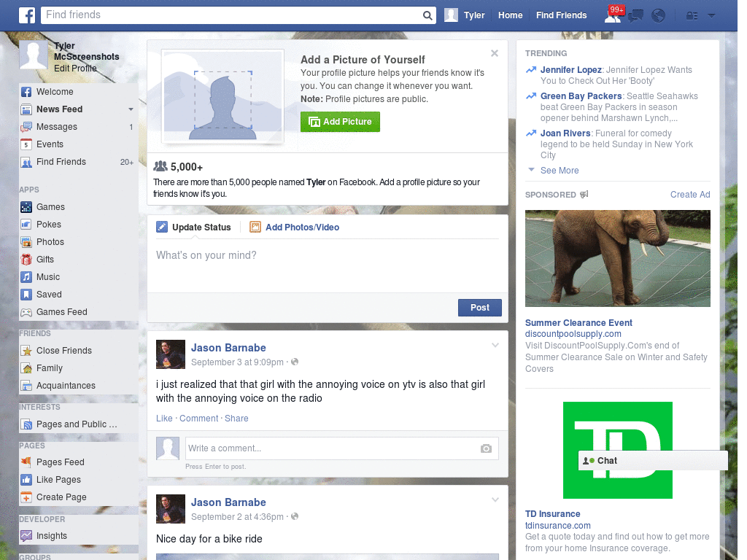
Task: Open the Jennifer Lopez trending topic
Action: [570, 70]
